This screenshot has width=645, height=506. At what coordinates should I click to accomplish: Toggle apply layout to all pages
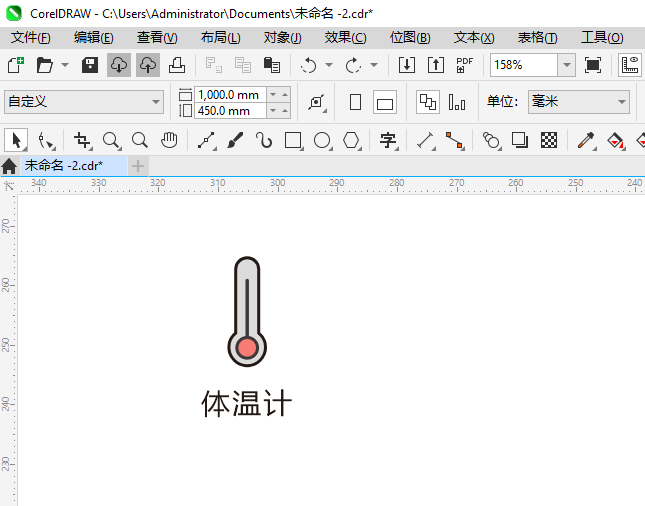click(x=428, y=102)
